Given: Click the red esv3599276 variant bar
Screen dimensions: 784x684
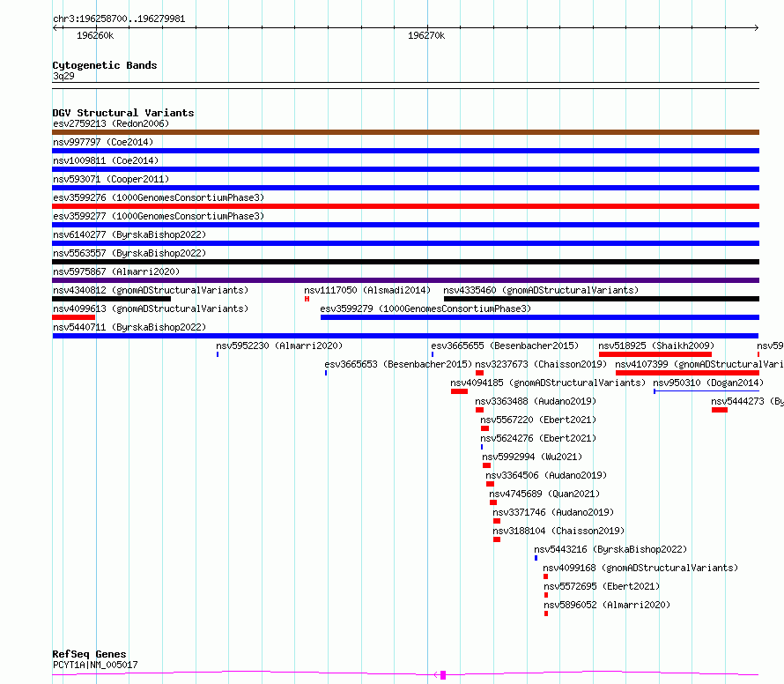Looking at the screenshot, I should click(x=405, y=206).
